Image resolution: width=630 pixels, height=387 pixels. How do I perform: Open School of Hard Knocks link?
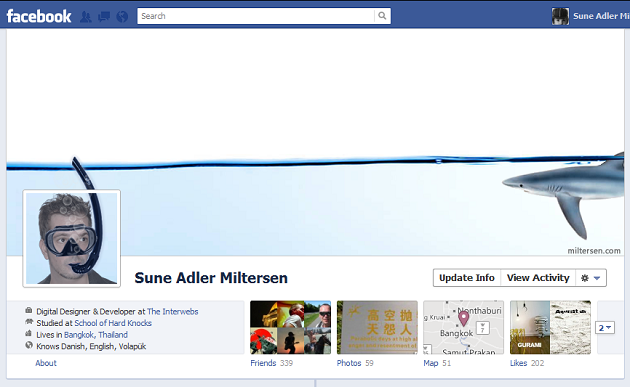[x=113, y=323]
